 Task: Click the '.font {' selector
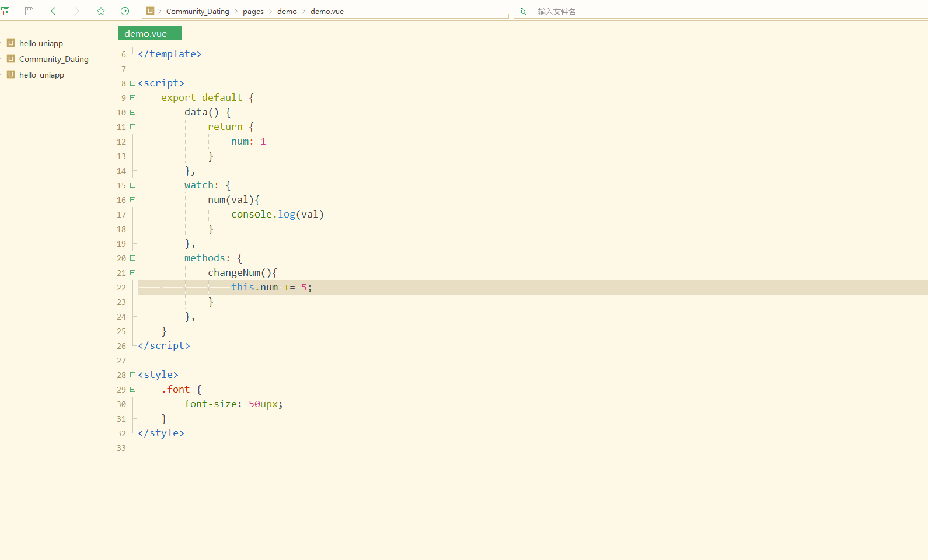(181, 389)
